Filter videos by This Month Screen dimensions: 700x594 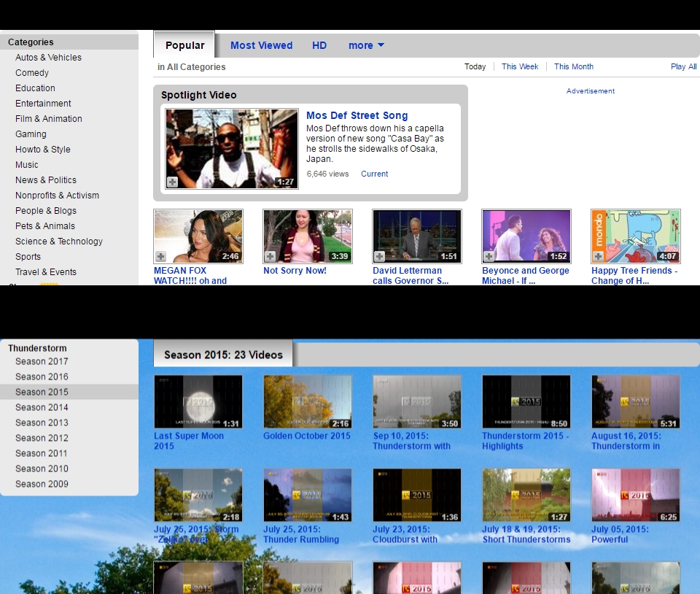tap(573, 66)
